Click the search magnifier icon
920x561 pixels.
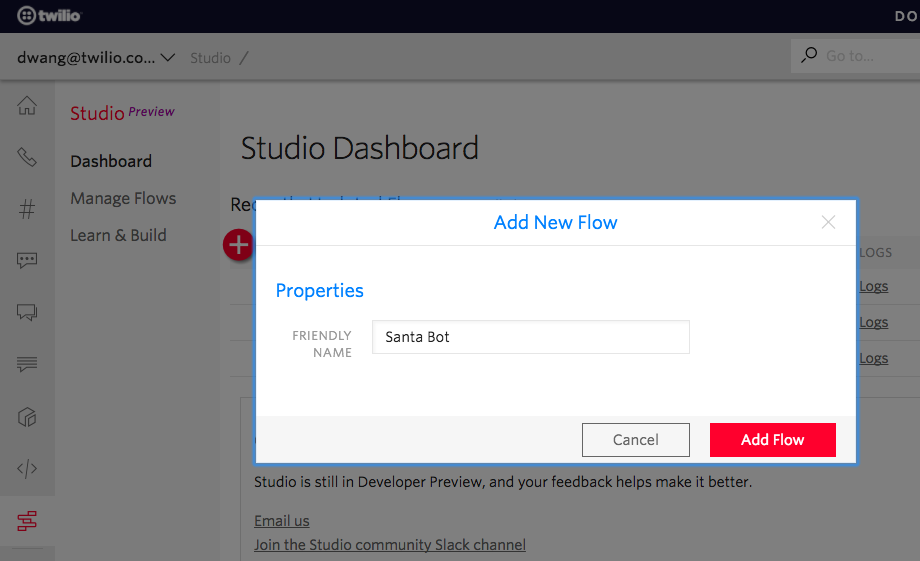(809, 55)
